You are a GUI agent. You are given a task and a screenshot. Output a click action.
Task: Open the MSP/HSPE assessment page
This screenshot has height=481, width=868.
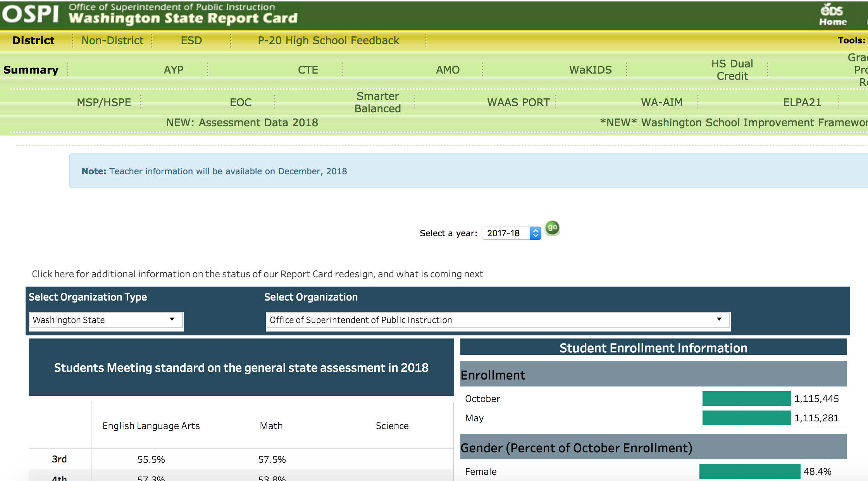tap(104, 102)
